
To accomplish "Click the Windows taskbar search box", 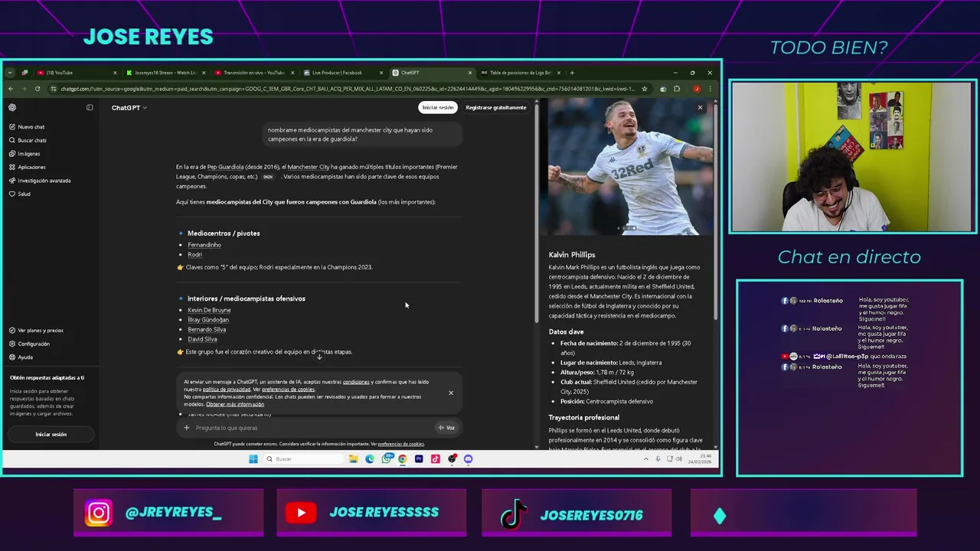I will click(x=303, y=459).
